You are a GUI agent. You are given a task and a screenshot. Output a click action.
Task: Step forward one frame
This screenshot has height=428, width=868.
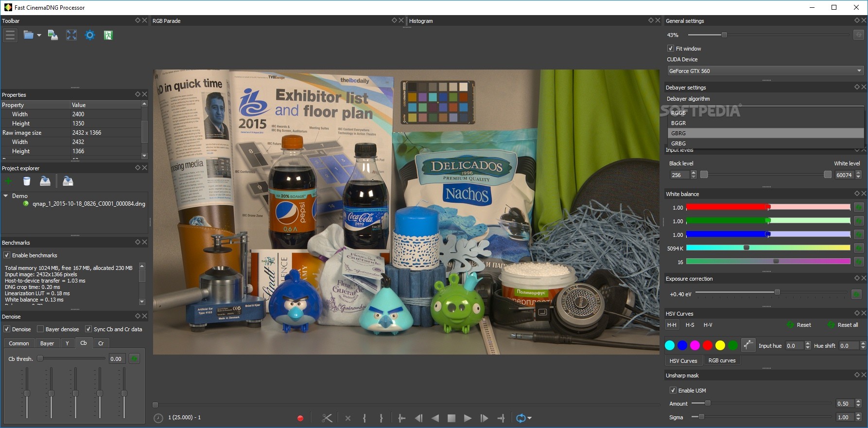pyautogui.click(x=484, y=418)
